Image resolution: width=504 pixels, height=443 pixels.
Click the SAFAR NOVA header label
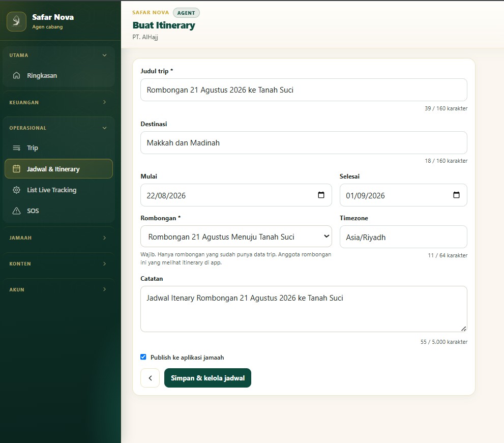coord(151,13)
